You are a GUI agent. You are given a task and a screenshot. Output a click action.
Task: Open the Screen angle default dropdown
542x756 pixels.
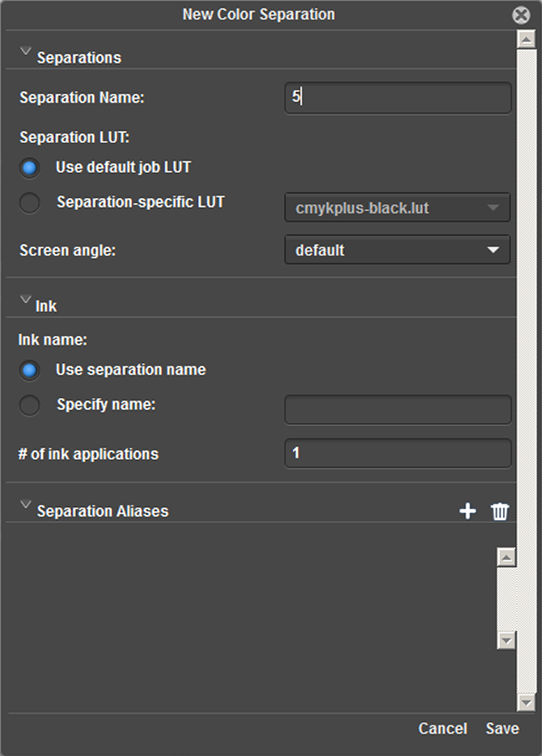(396, 250)
